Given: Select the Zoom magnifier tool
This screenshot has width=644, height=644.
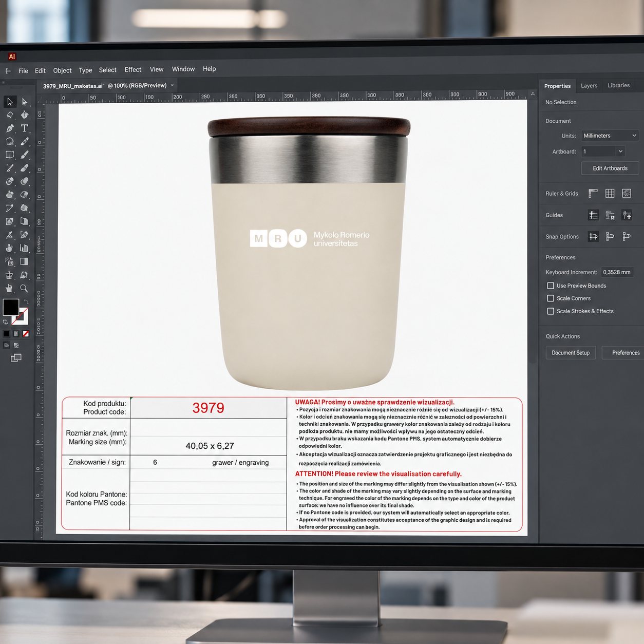Looking at the screenshot, I should [x=24, y=289].
